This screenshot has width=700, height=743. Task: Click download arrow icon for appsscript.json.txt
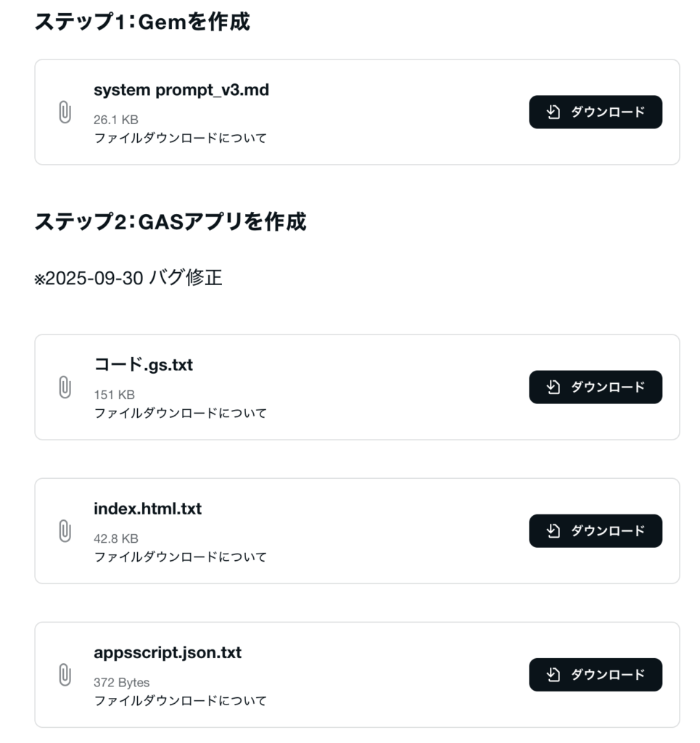pos(554,674)
